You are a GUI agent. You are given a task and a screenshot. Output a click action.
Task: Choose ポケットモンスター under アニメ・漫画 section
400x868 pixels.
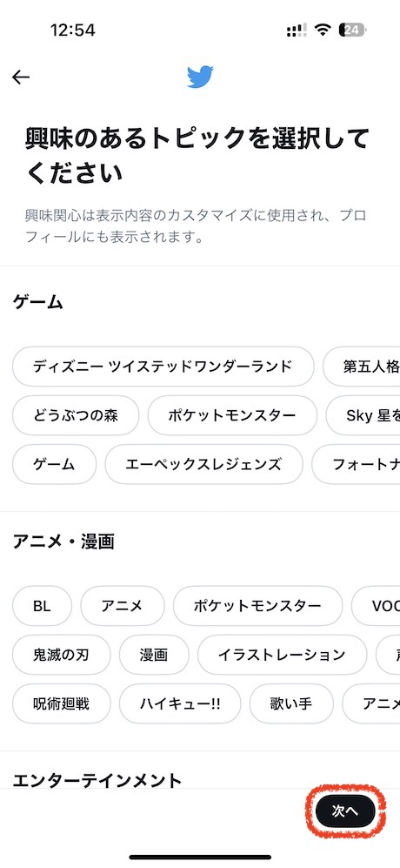pos(257,606)
